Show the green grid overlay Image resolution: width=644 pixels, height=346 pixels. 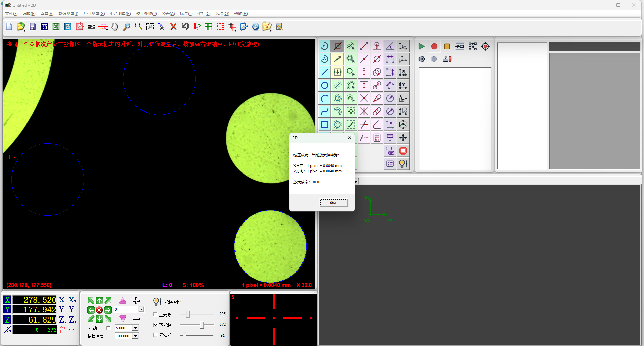[x=209, y=27]
